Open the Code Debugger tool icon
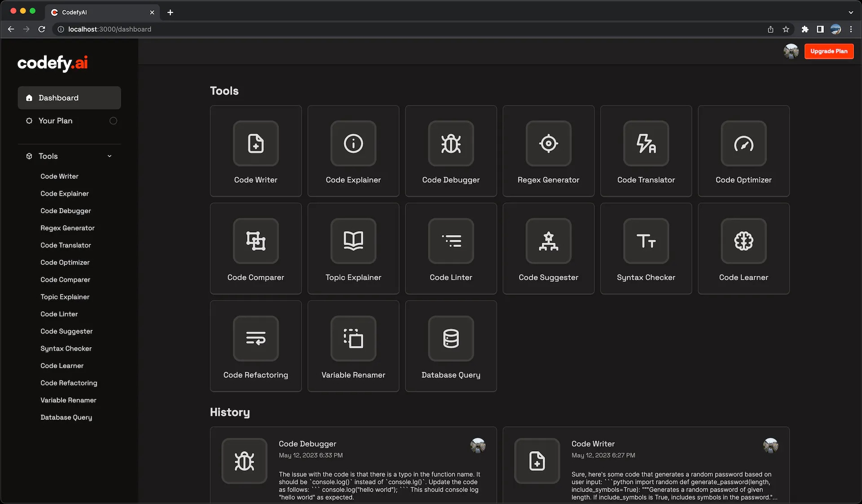The height and width of the screenshot is (504, 862). (x=451, y=144)
